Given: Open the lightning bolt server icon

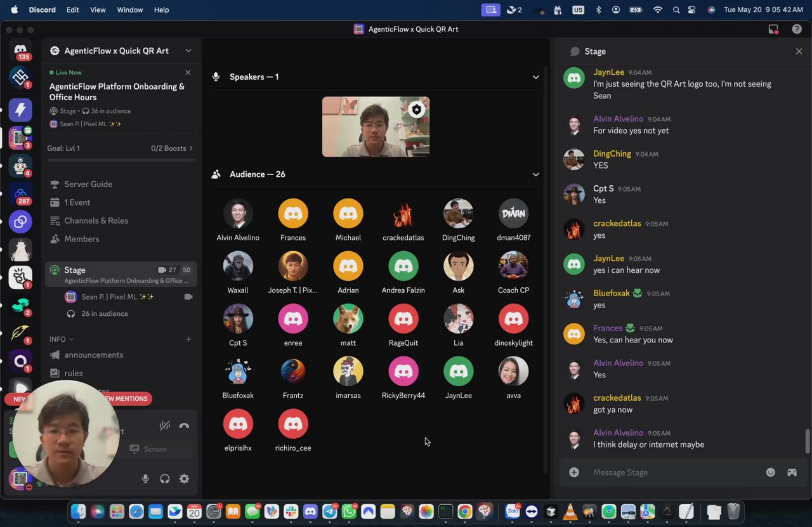Looking at the screenshot, I should (20, 110).
